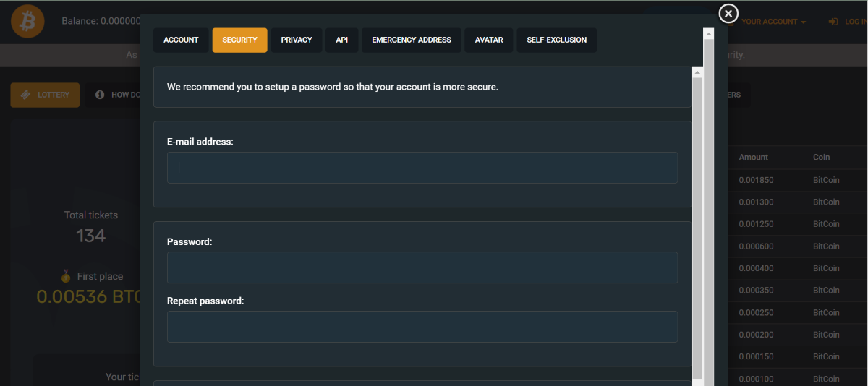
Task: Select the amount 0.000200
Action: pos(754,335)
